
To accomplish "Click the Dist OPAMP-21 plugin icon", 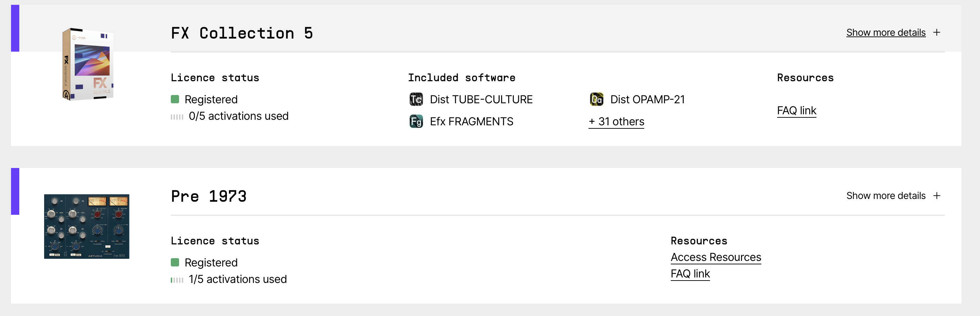I will pyautogui.click(x=596, y=99).
